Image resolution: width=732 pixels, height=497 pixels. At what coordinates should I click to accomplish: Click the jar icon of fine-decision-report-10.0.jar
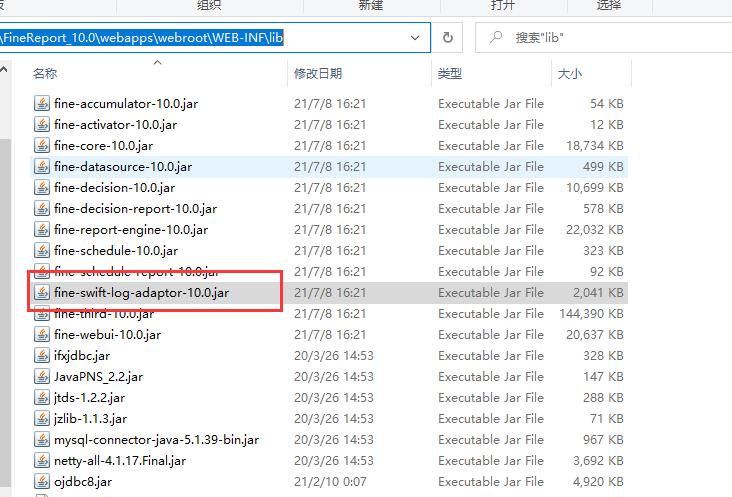[42, 208]
